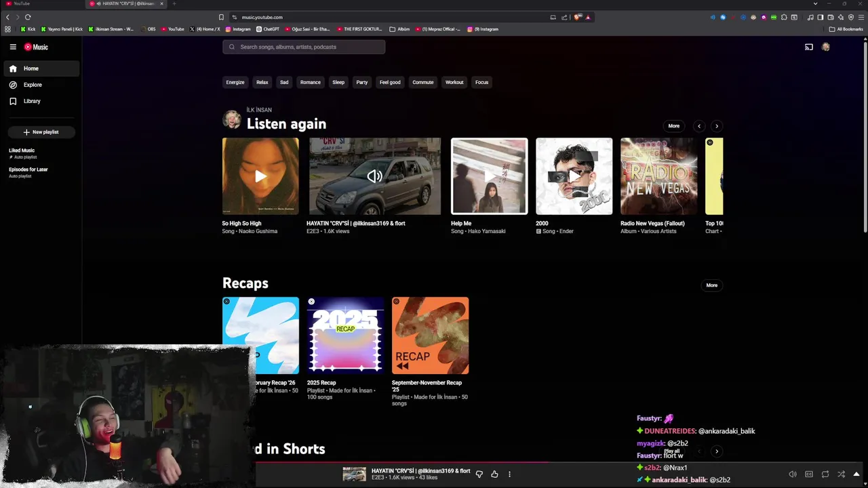Click More button for Listen again
Image resolution: width=868 pixels, height=488 pixels.
pos(674,126)
